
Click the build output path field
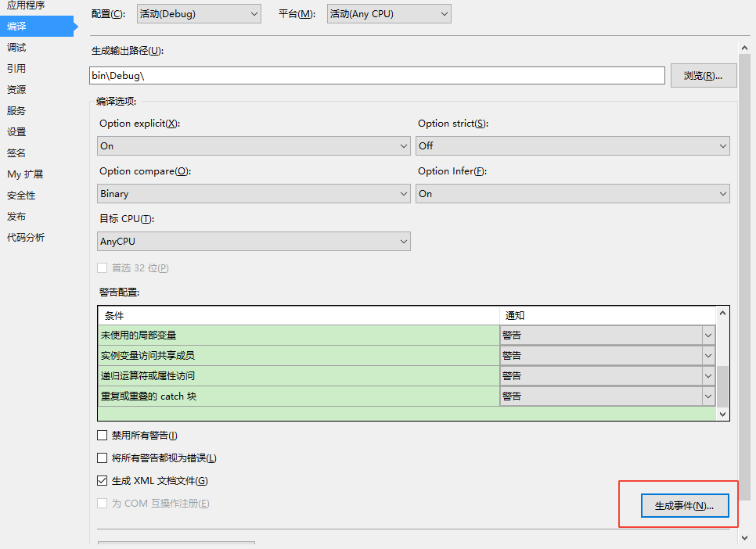(376, 75)
